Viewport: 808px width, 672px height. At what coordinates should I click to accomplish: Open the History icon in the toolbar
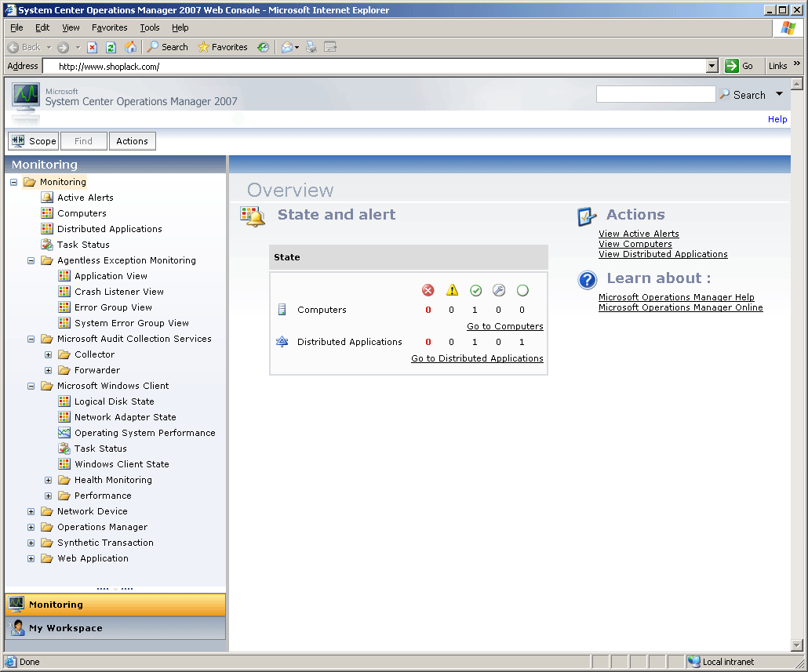coord(264,47)
